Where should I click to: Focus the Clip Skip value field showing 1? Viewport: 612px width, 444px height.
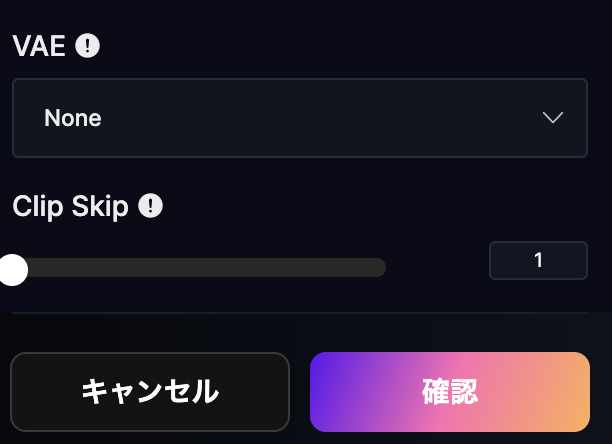538,261
